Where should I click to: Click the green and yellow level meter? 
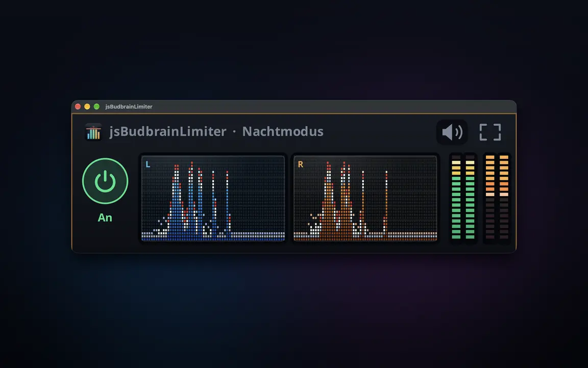[x=463, y=198]
